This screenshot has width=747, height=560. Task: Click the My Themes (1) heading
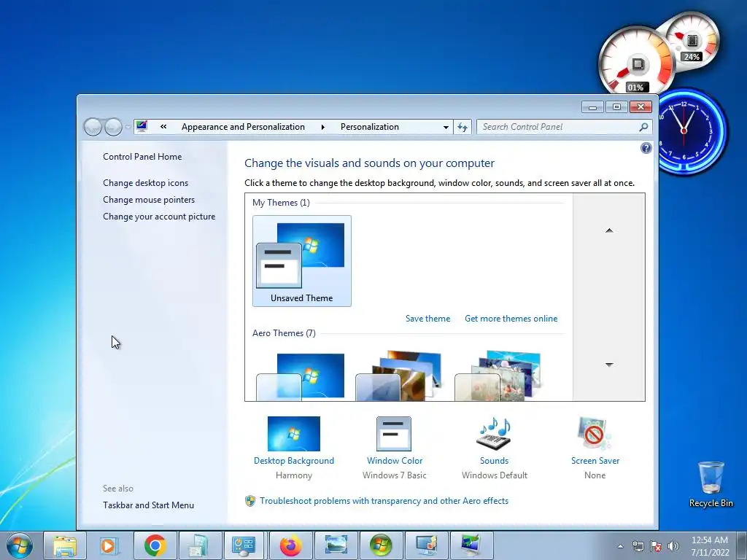281,203
